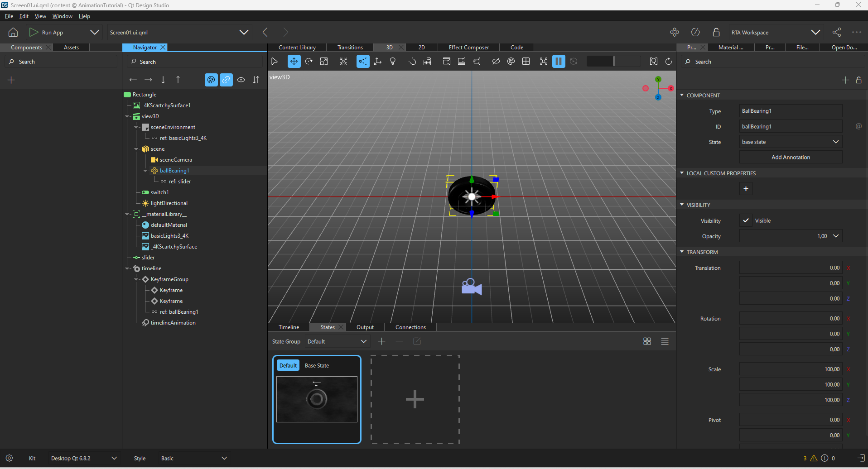Click the Share icon near workspace selector
The width and height of the screenshot is (868, 469).
click(837, 32)
